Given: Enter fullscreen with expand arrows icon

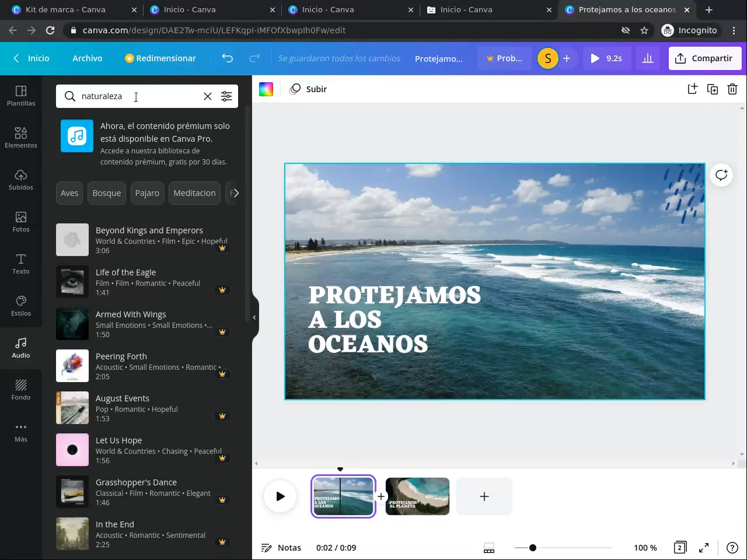Looking at the screenshot, I should tap(704, 548).
